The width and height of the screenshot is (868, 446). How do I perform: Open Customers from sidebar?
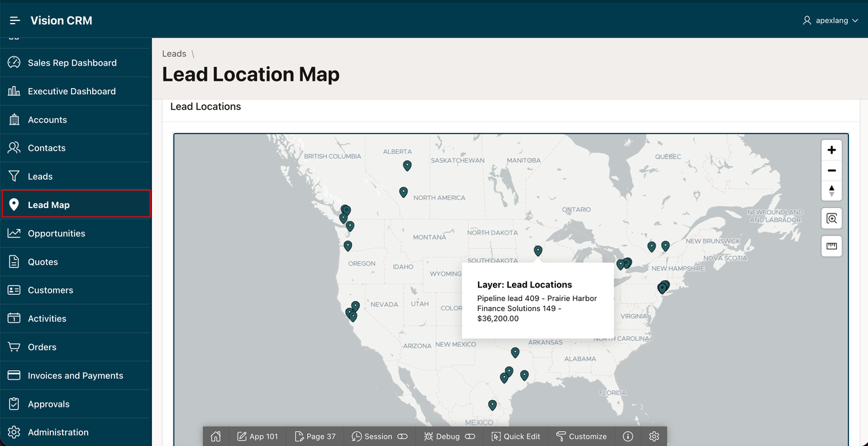tap(75, 291)
